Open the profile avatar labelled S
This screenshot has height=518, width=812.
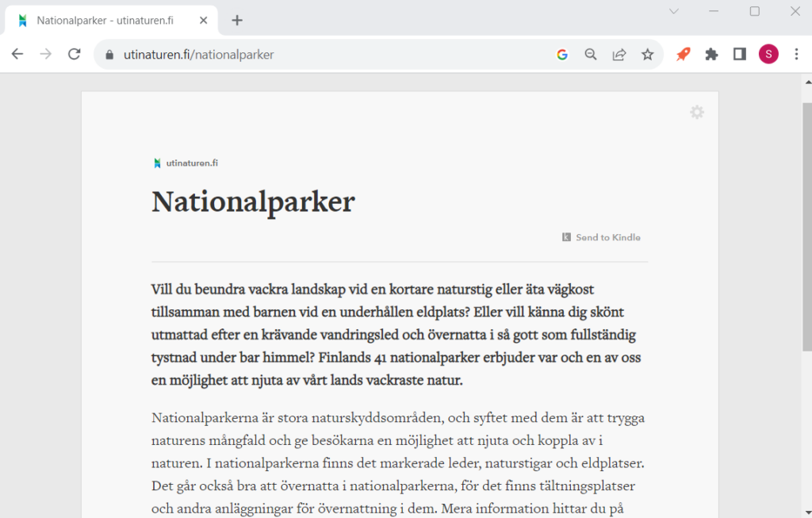tap(768, 54)
